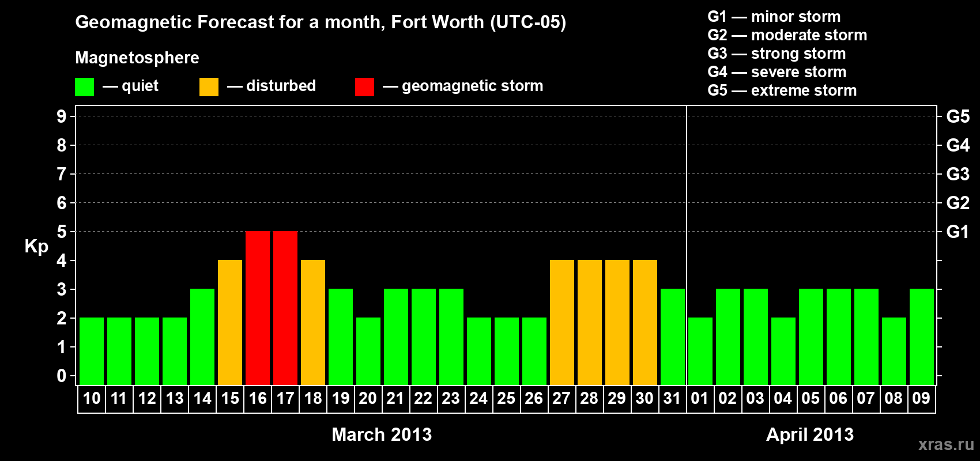The image size is (980, 461).
Task: Select the green bar for March 20
Action: (x=368, y=351)
